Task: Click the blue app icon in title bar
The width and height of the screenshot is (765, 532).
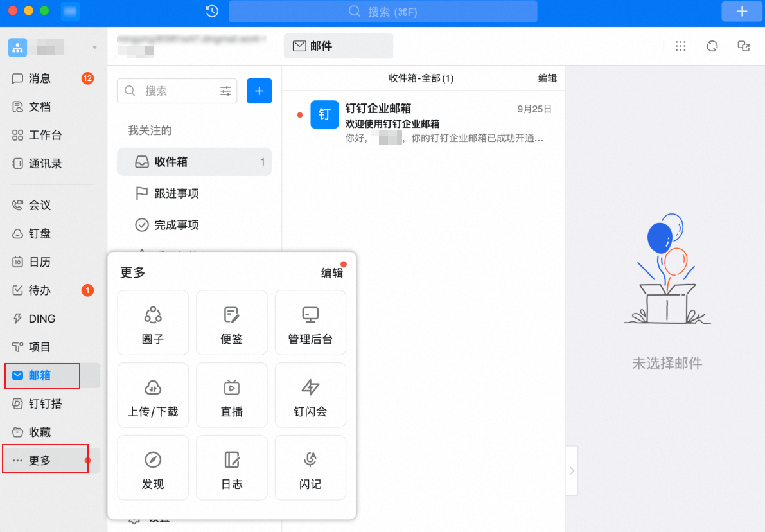Action: tap(70, 11)
